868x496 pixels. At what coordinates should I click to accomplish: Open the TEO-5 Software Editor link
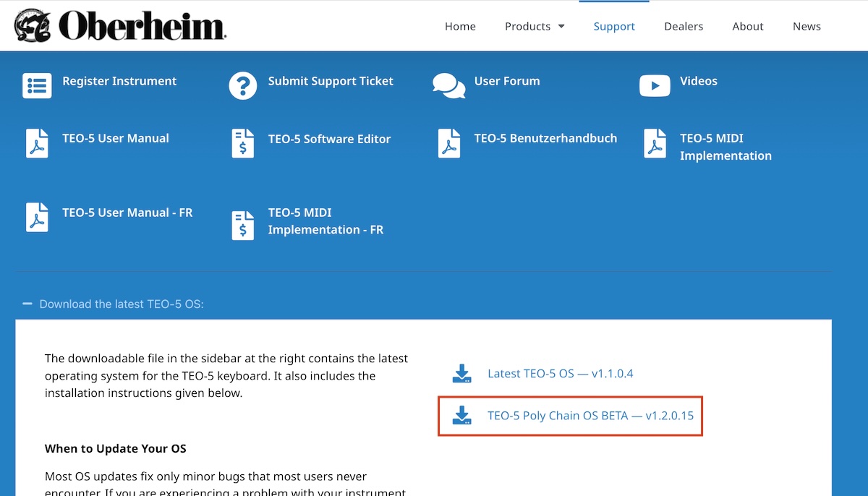[329, 139]
